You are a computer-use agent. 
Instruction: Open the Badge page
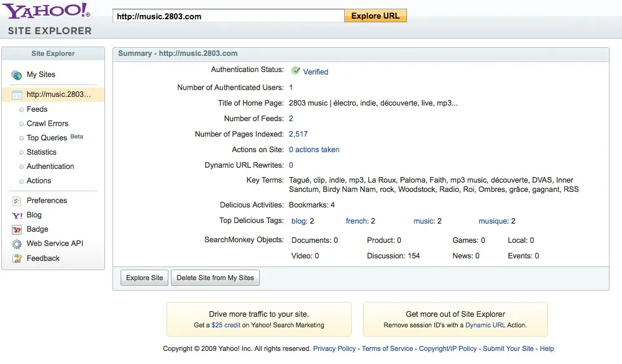(37, 229)
